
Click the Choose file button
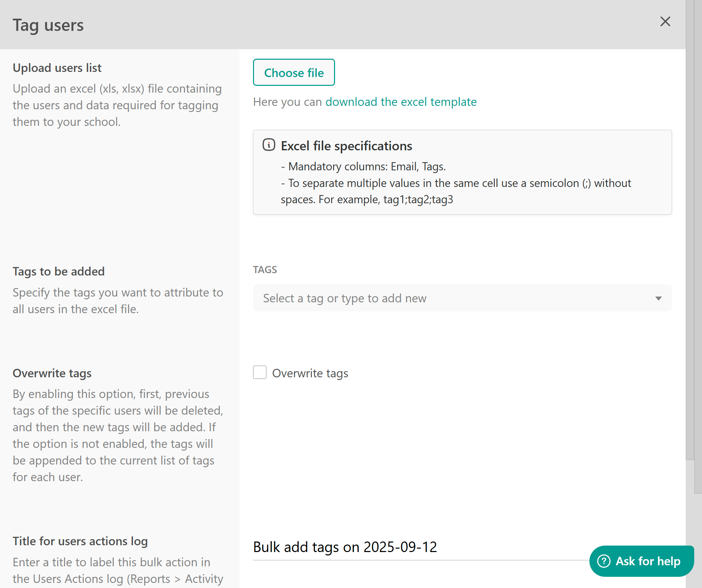point(294,72)
